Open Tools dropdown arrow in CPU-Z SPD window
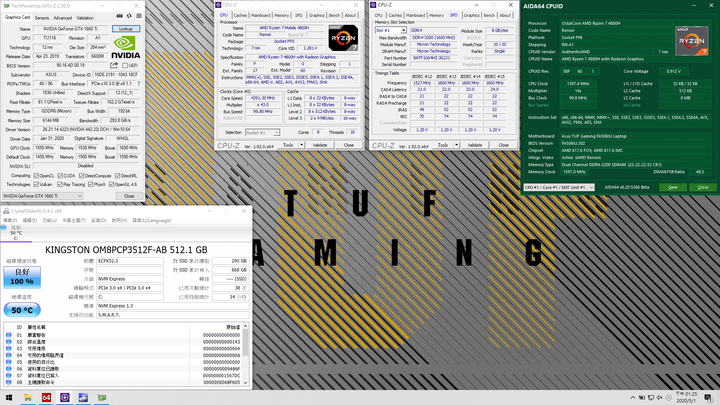Screen dimensions: 720x405 coord(456,145)
